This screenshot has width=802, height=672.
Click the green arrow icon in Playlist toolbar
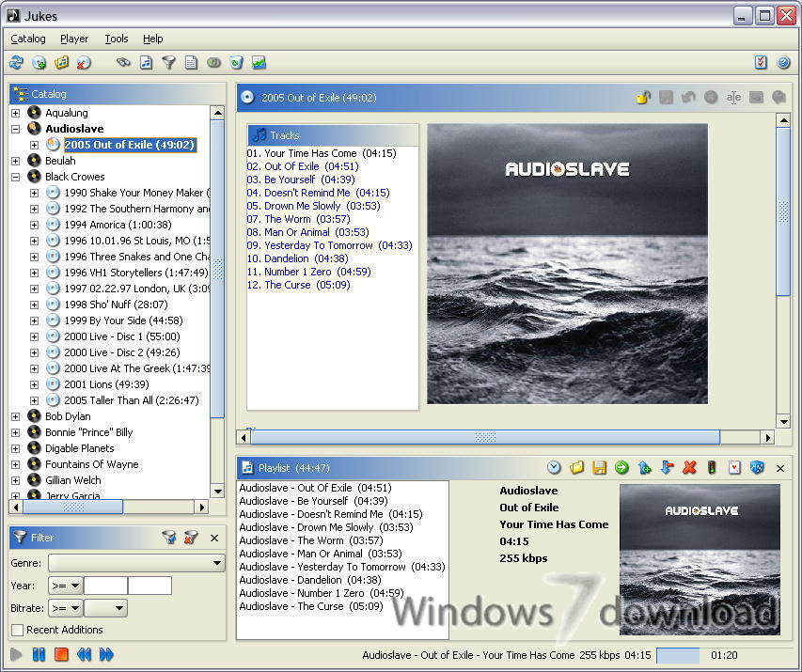621,467
